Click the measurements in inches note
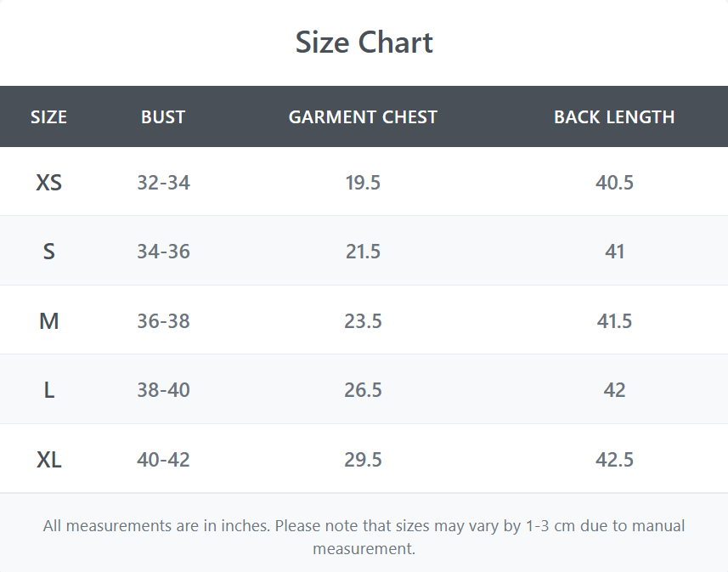The height and width of the screenshot is (572, 728). coord(364,537)
